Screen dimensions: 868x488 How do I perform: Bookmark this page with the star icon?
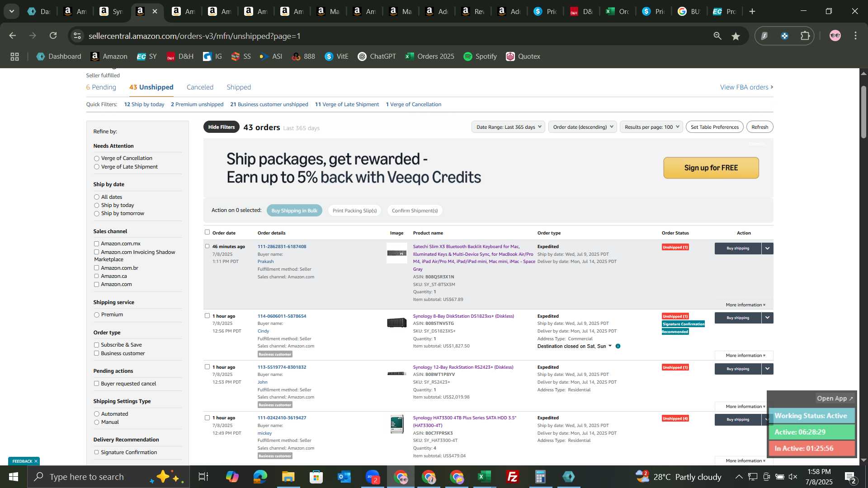[x=736, y=36]
